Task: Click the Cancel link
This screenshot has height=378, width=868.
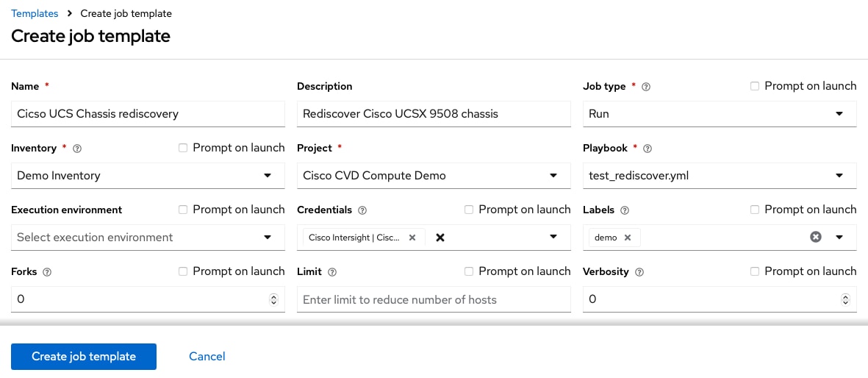Action: pyautogui.click(x=207, y=357)
